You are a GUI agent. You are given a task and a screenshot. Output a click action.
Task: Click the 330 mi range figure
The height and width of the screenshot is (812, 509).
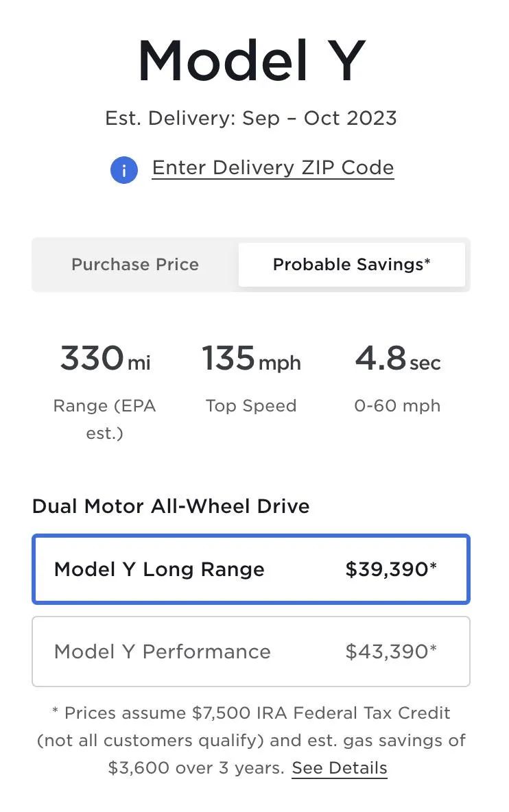105,359
